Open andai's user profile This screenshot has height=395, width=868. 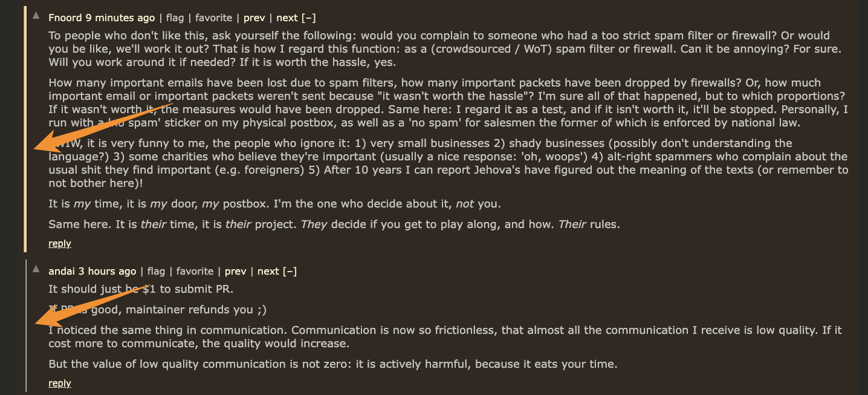62,272
